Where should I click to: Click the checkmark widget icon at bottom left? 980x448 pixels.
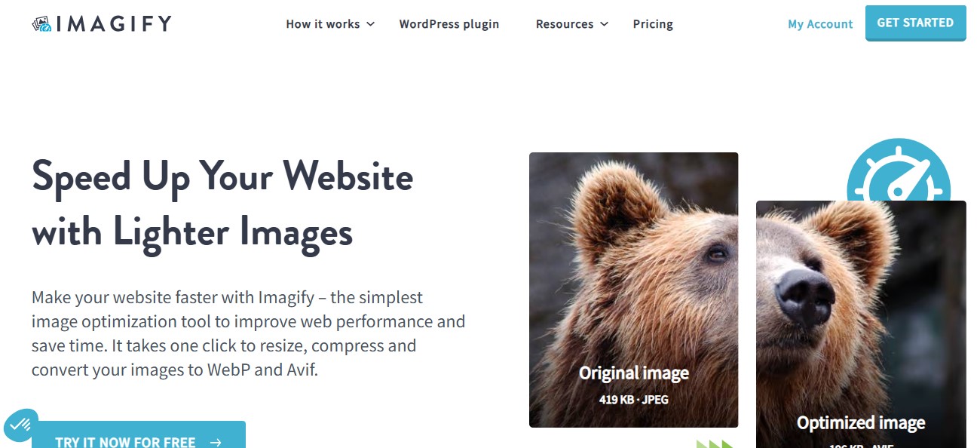point(20,425)
